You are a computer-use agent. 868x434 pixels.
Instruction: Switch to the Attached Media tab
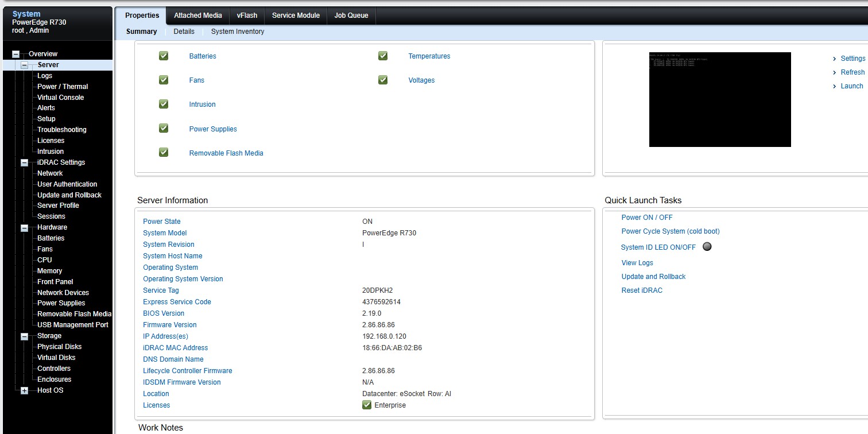click(x=197, y=15)
